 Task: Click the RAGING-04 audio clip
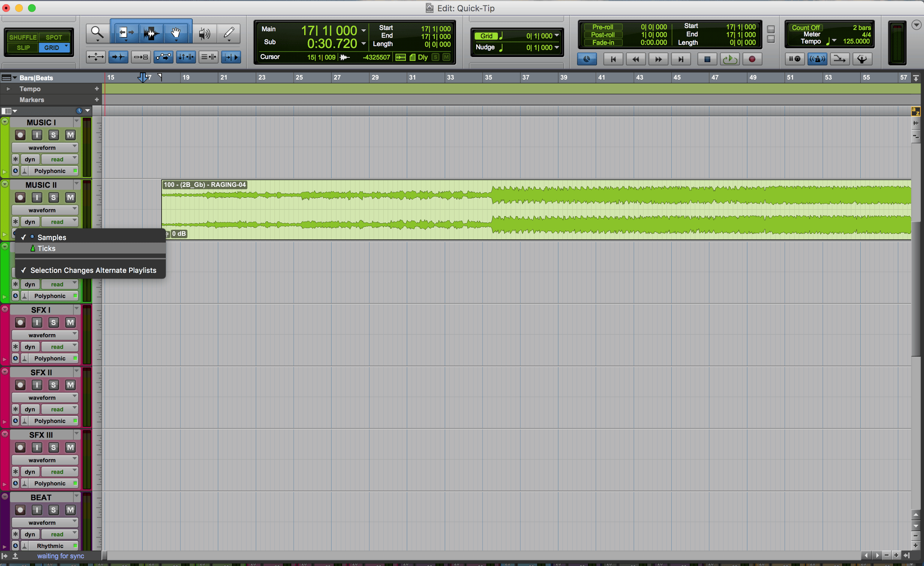click(x=536, y=210)
